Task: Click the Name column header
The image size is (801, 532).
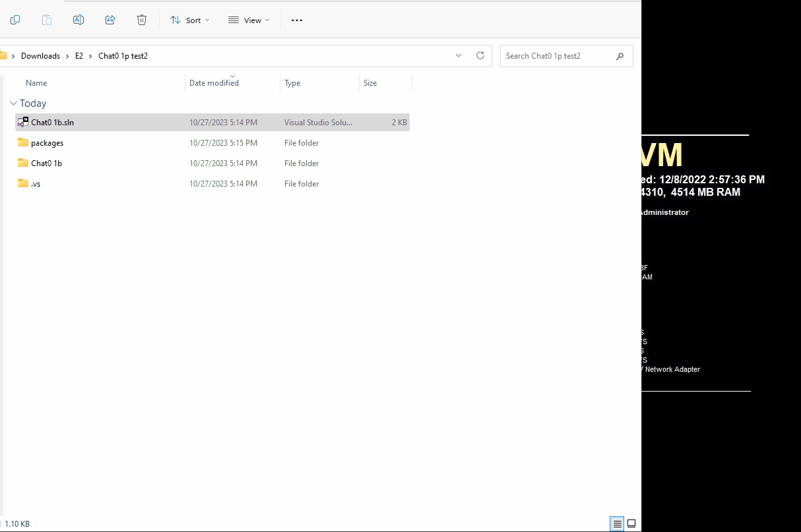Action: tap(36, 82)
